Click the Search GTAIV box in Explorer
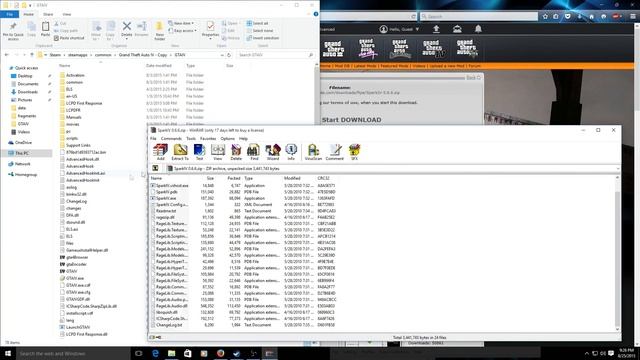The width and height of the screenshot is (640, 360). (276, 55)
